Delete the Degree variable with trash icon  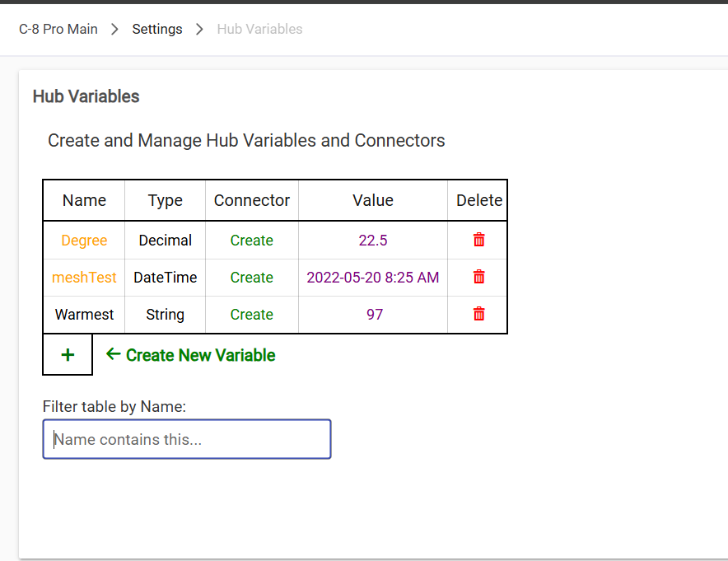click(x=478, y=240)
